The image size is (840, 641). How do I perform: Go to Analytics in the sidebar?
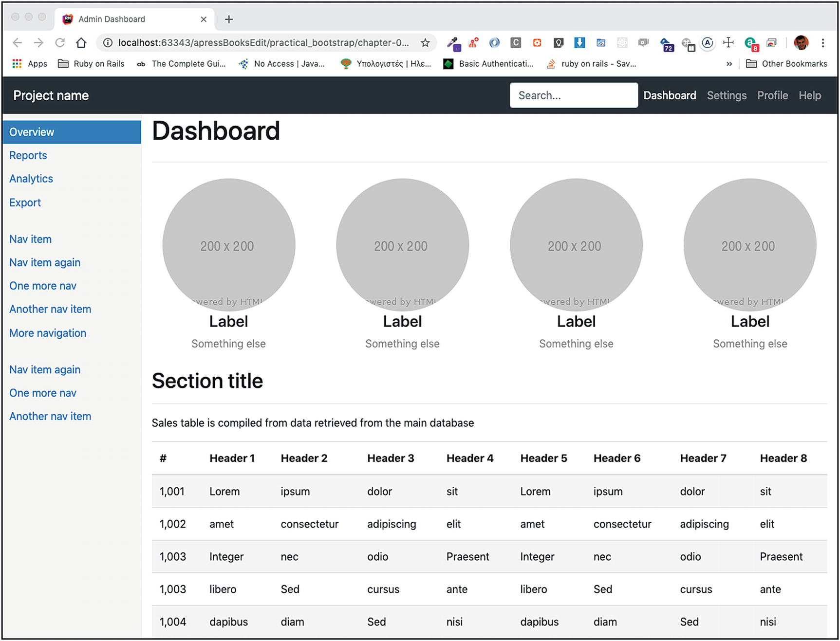[31, 179]
